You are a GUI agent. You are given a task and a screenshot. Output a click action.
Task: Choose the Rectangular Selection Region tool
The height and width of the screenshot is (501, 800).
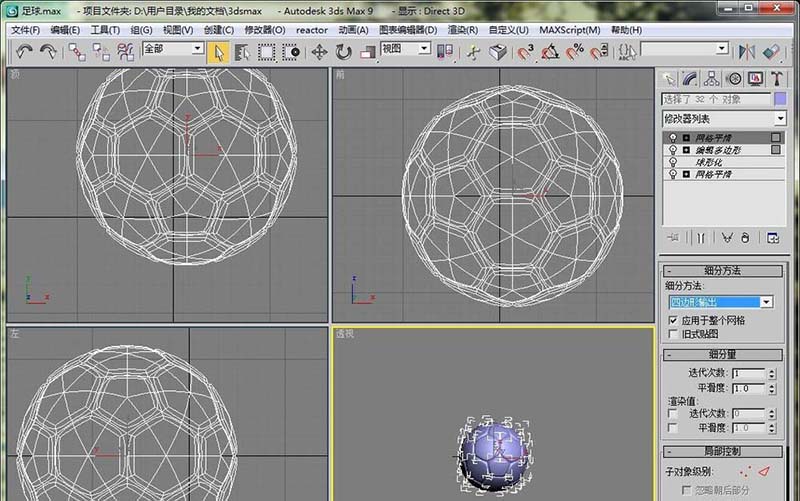coord(266,52)
